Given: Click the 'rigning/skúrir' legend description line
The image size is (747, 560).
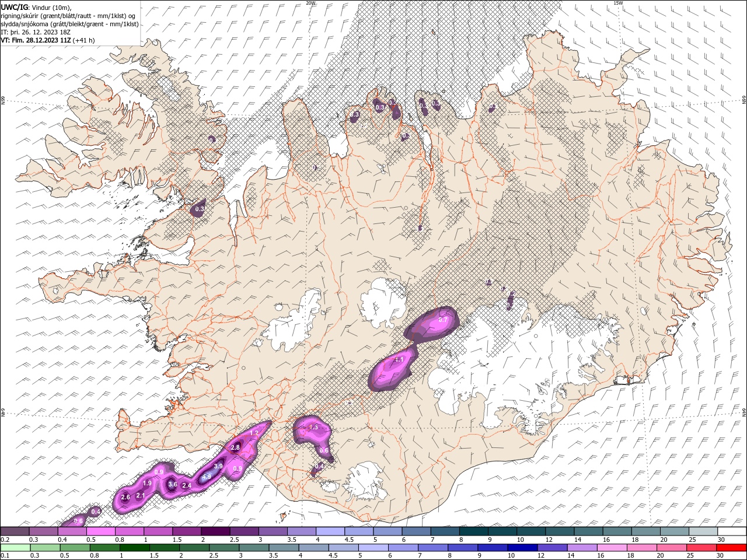Looking at the screenshot, I should click(x=68, y=16).
